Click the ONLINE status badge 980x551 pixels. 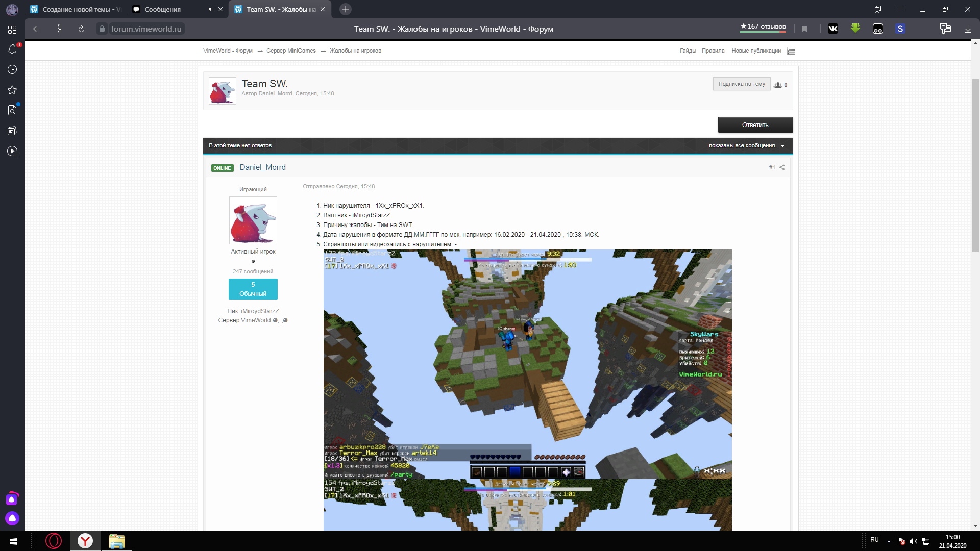coord(223,168)
